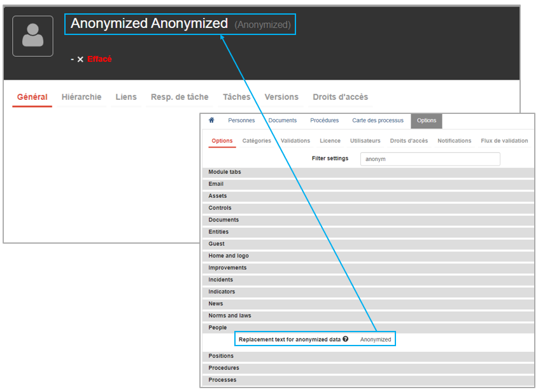The height and width of the screenshot is (392, 538).
Task: Switch to the Licence sub-tab
Action: click(x=330, y=141)
